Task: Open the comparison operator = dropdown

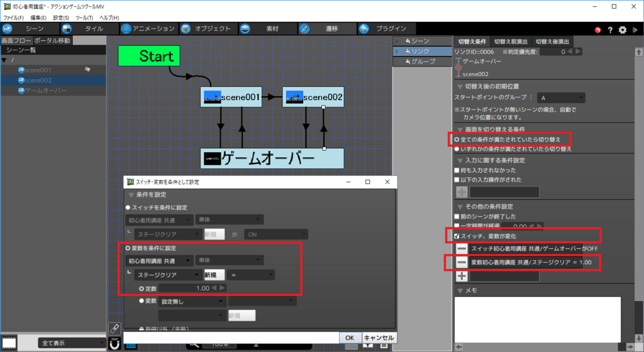Action: pos(251,275)
